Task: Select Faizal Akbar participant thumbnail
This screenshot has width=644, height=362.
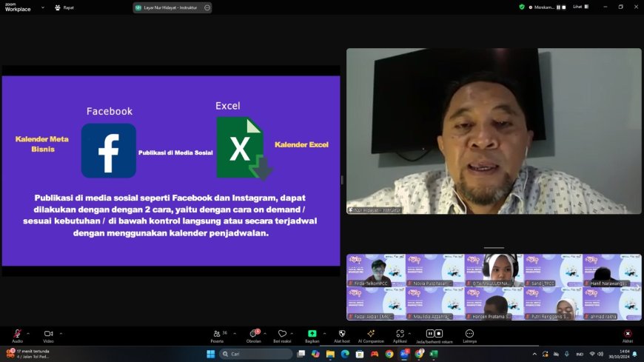Action: coord(376,304)
